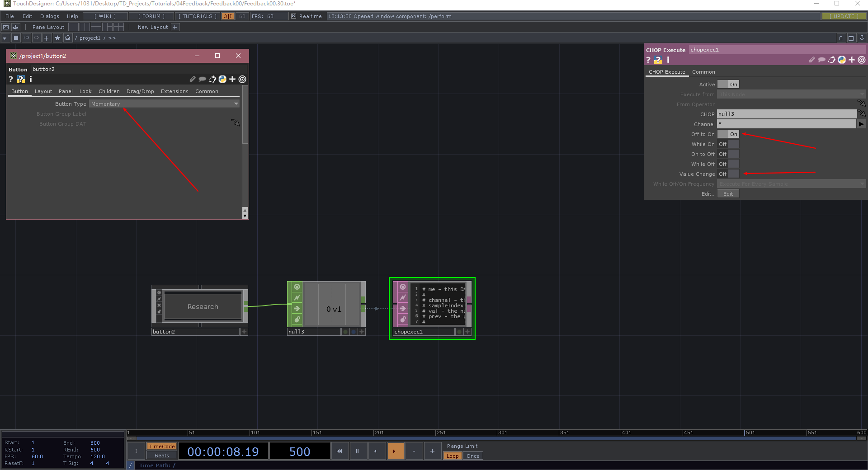Open the Python help for chopexec1
868x470 pixels.
point(658,60)
